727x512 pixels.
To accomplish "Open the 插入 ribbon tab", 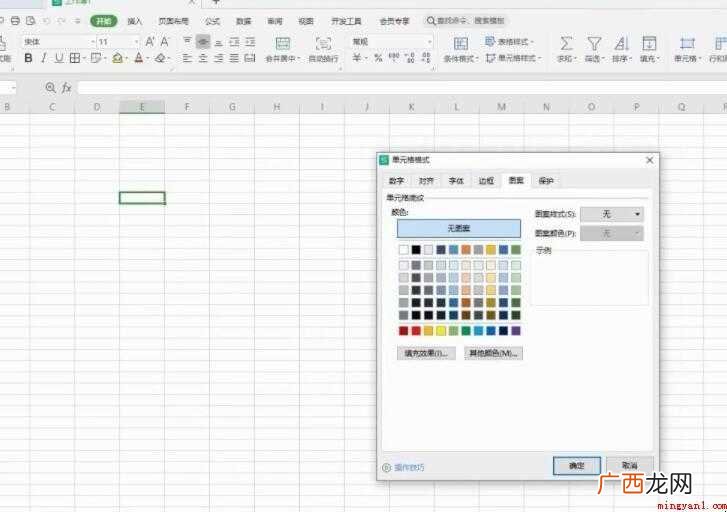I will tap(134, 21).
